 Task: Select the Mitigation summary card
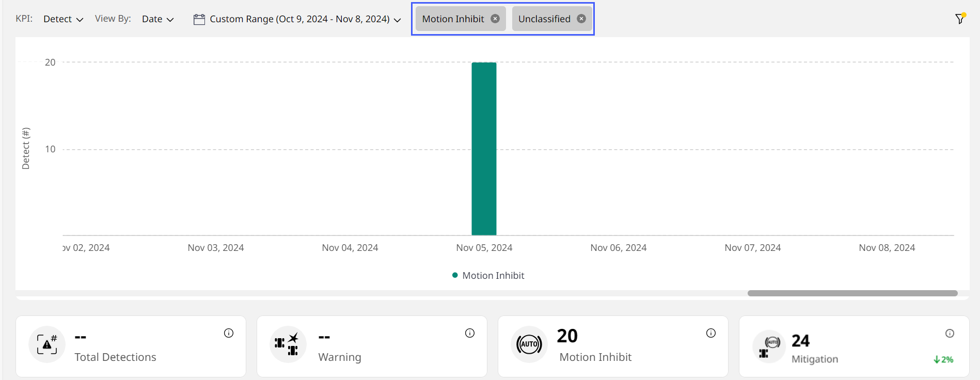point(853,346)
